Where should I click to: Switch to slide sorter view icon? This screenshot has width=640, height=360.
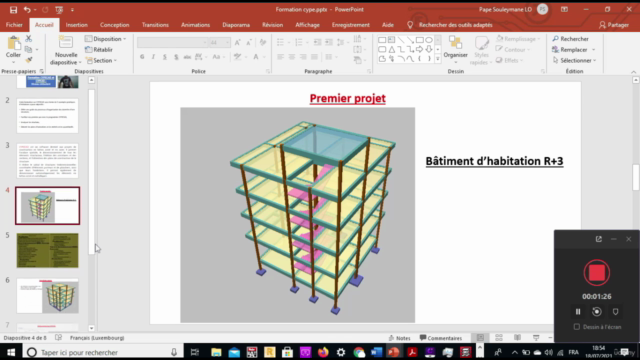point(499,338)
